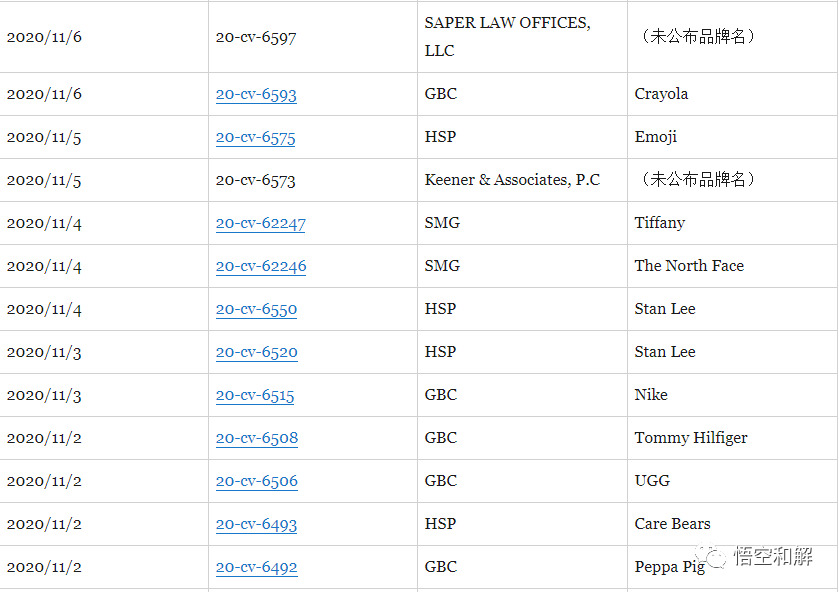Open case link 20-cv-6493
839x592 pixels.
pos(256,524)
